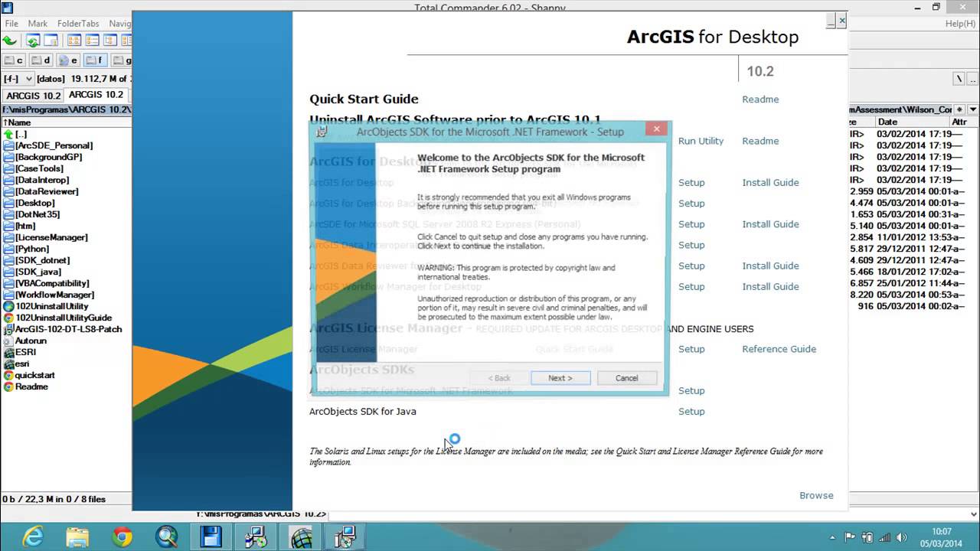The width and height of the screenshot is (980, 551).
Task: Click the Run Utility link
Action: pyautogui.click(x=701, y=141)
